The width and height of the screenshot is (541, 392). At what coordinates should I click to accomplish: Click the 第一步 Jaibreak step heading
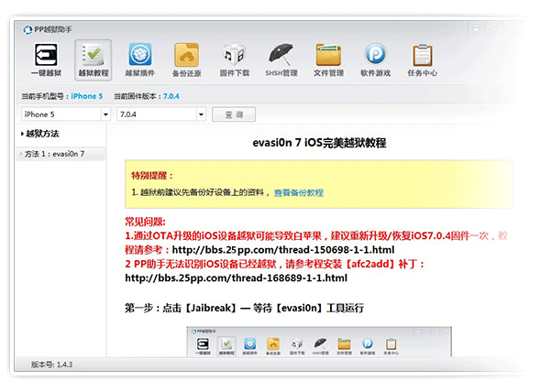coord(244,308)
